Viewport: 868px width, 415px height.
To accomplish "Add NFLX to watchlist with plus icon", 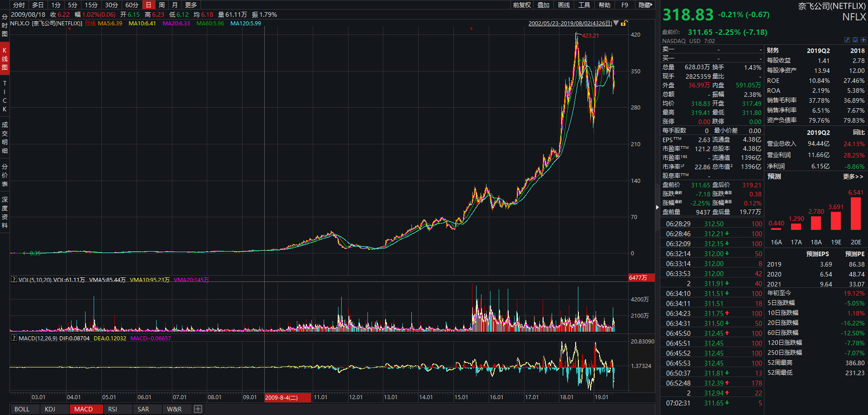I will 863,40.
